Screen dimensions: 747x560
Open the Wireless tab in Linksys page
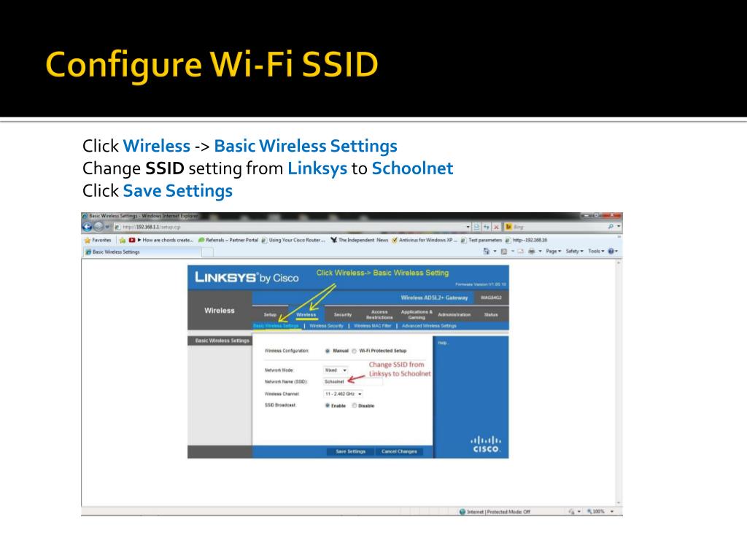(306, 314)
